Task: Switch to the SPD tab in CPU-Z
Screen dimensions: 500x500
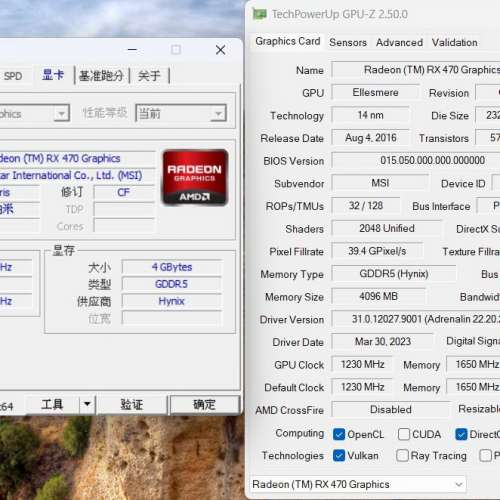Action: point(13,76)
